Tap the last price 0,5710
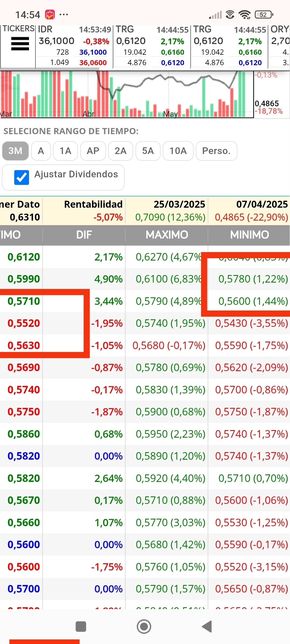The image size is (290, 644). 24,301
